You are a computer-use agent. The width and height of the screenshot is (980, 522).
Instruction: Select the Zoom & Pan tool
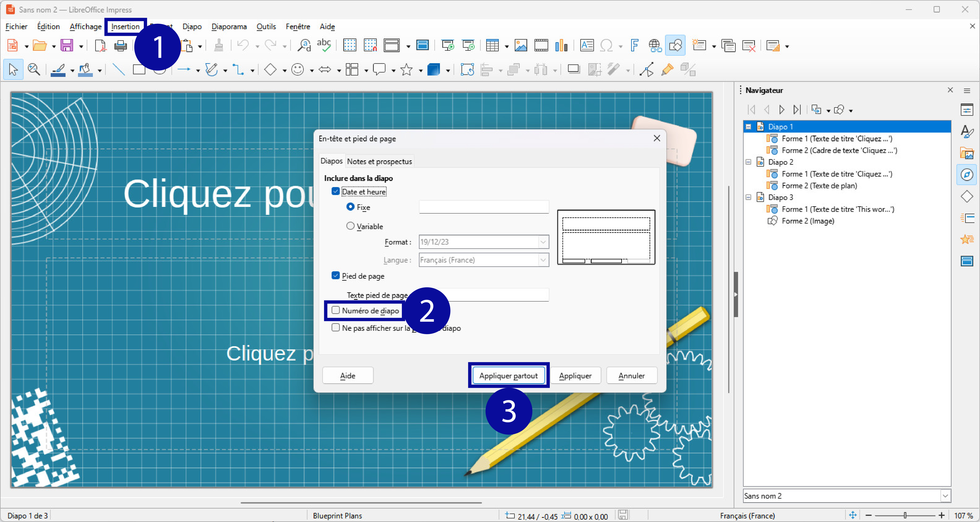34,70
